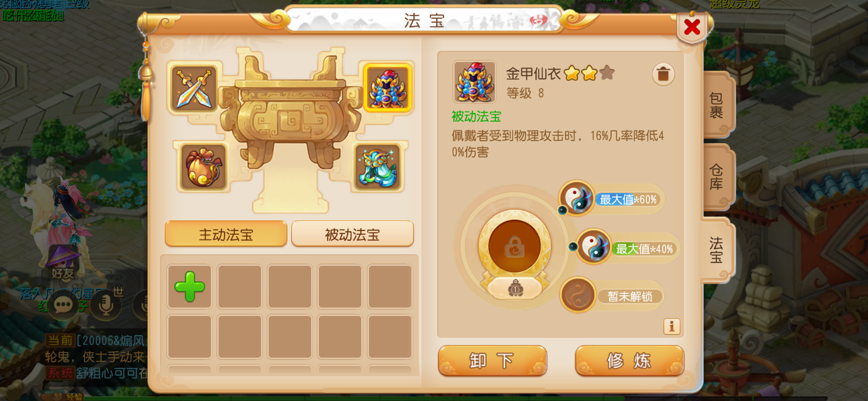The image size is (868, 401).
Task: Select the teal robe treasure slot
Action: point(378,167)
